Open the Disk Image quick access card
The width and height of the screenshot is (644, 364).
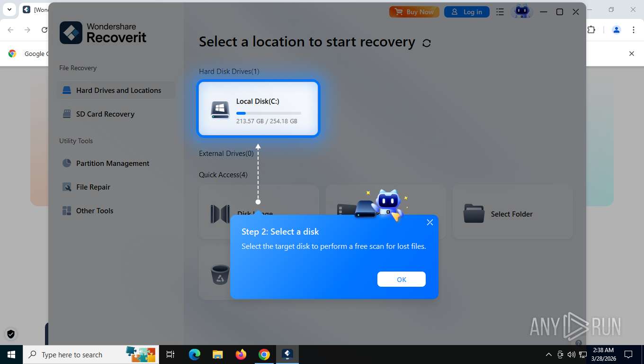coord(259,212)
